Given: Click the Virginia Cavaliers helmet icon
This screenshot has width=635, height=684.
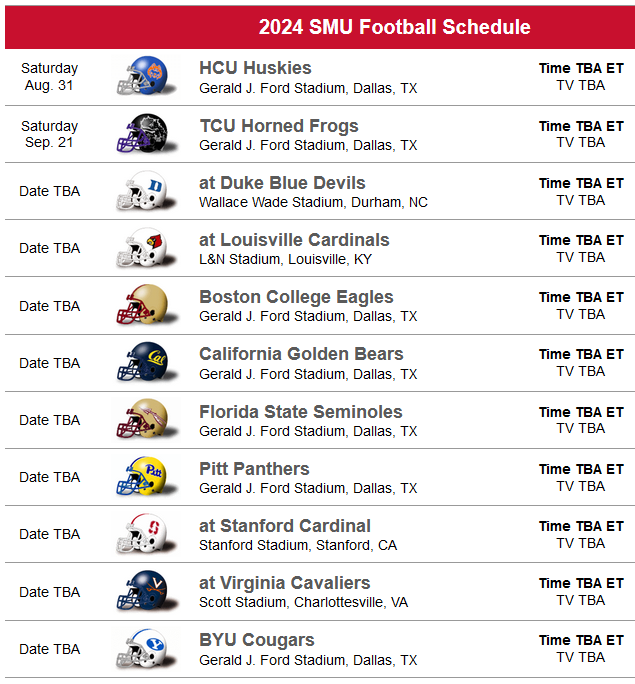Looking at the screenshot, I should tap(146, 590).
